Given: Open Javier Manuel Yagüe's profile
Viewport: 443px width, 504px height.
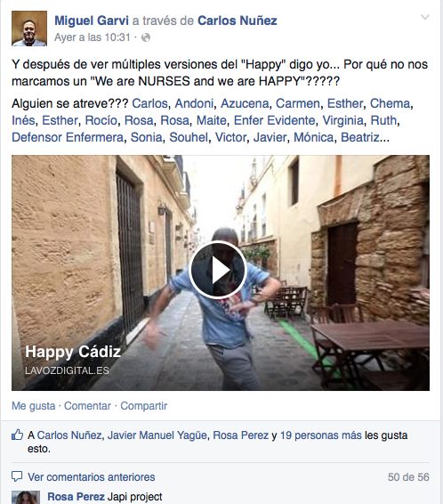Looking at the screenshot, I should pos(157,435).
